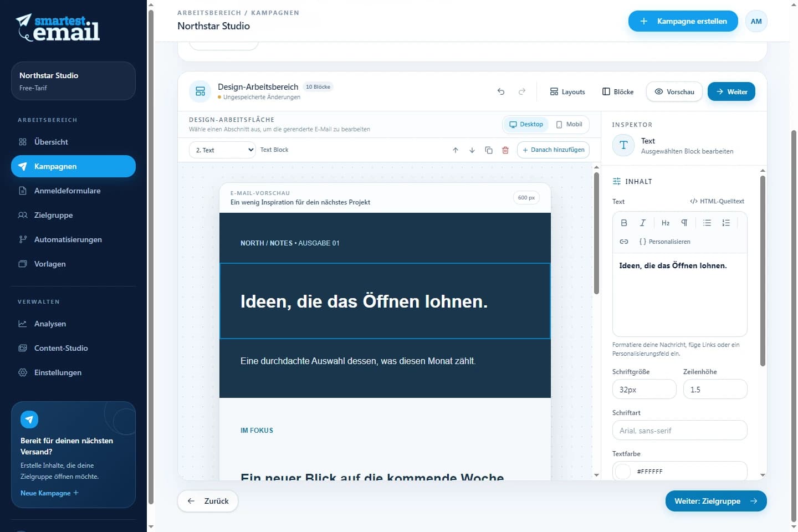Open the AM user avatar menu
The width and height of the screenshot is (798, 532).
click(756, 21)
